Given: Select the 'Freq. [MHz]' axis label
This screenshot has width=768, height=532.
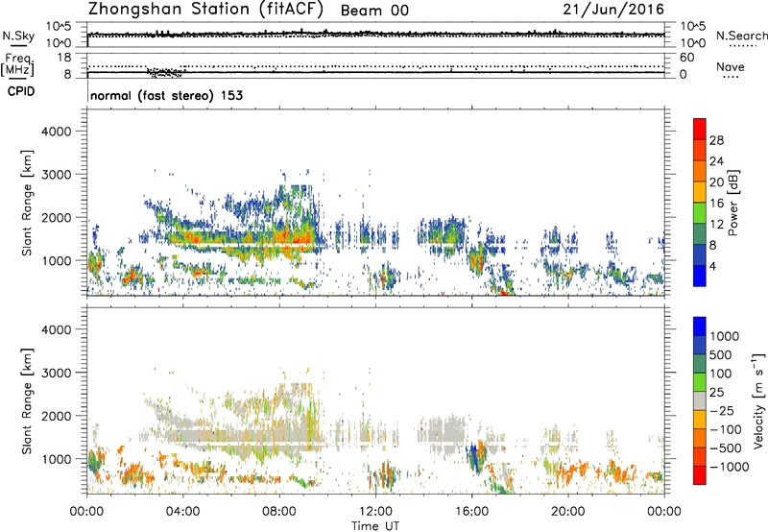Looking at the screenshot, I should click(18, 65).
